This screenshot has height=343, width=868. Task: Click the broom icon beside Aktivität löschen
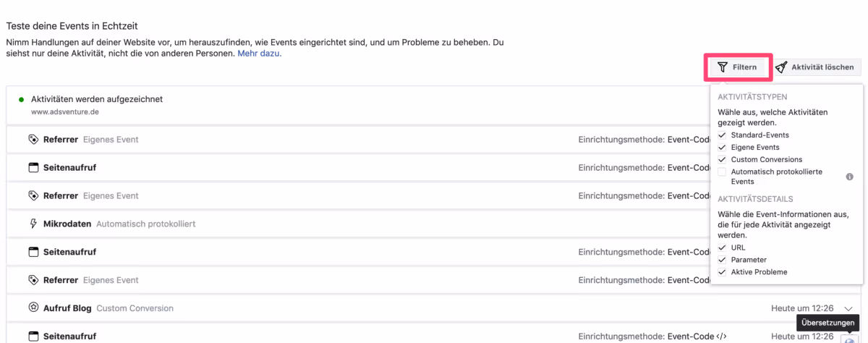(781, 67)
